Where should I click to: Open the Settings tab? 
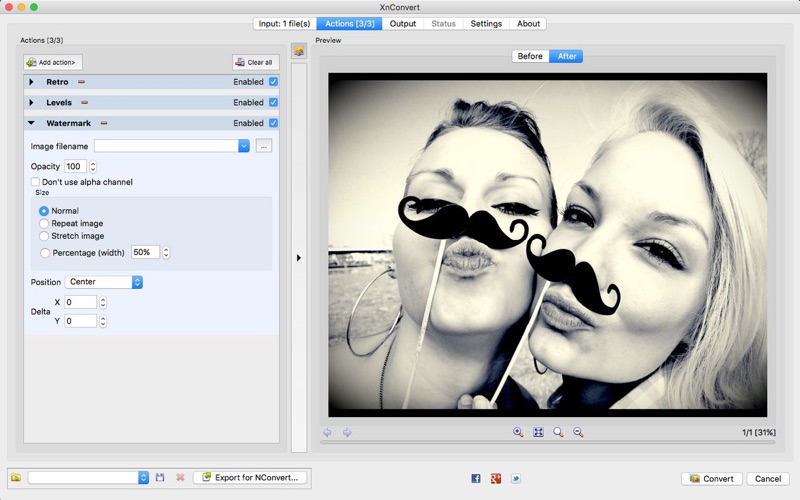(x=486, y=24)
